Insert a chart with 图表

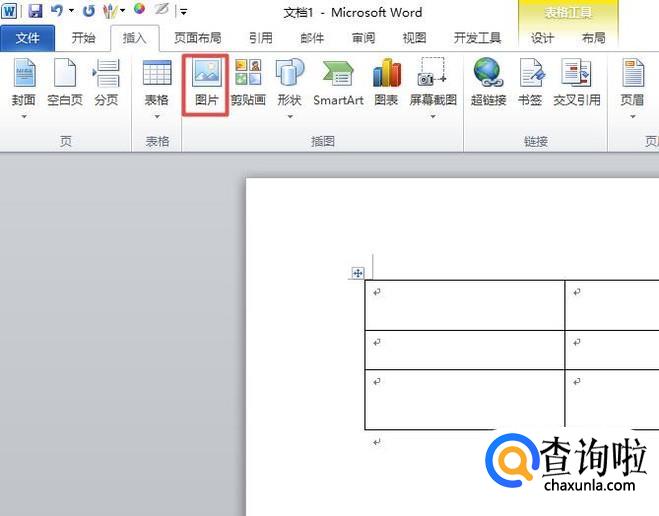(x=386, y=82)
